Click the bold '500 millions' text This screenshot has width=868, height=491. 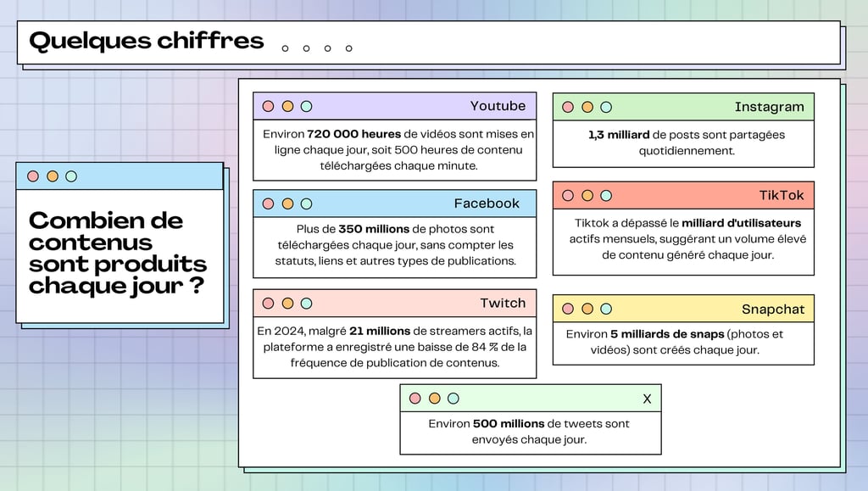[509, 424]
